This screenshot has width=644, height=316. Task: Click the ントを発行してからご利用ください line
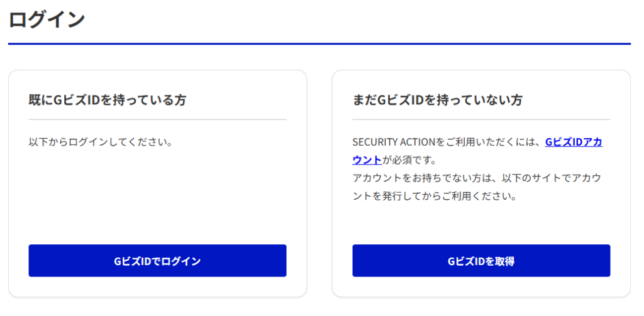coord(435,196)
